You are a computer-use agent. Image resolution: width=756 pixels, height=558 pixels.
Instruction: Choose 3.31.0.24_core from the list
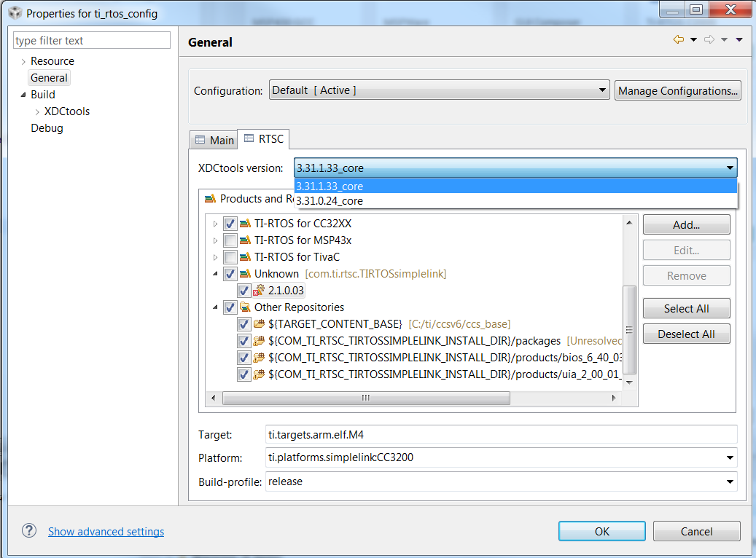tap(515, 201)
